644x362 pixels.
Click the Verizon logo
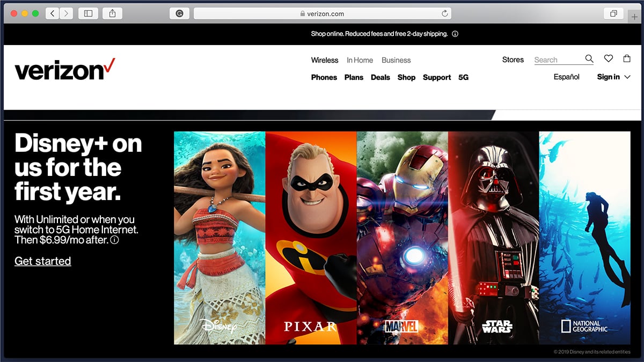coord(65,69)
